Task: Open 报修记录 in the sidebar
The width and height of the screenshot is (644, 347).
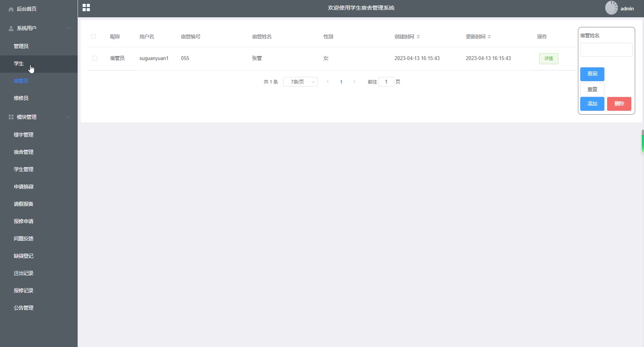Action: [x=39, y=290]
